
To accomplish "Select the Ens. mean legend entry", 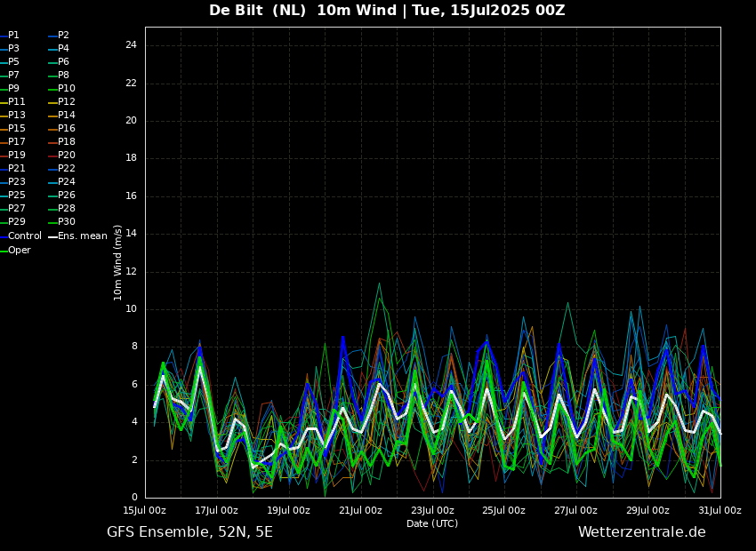I will (78, 236).
